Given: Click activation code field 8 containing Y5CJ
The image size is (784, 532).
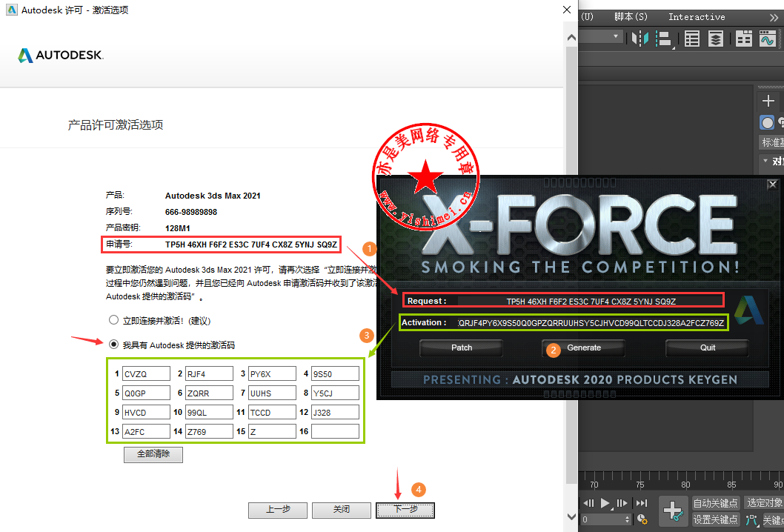Looking at the screenshot, I should 335,393.
